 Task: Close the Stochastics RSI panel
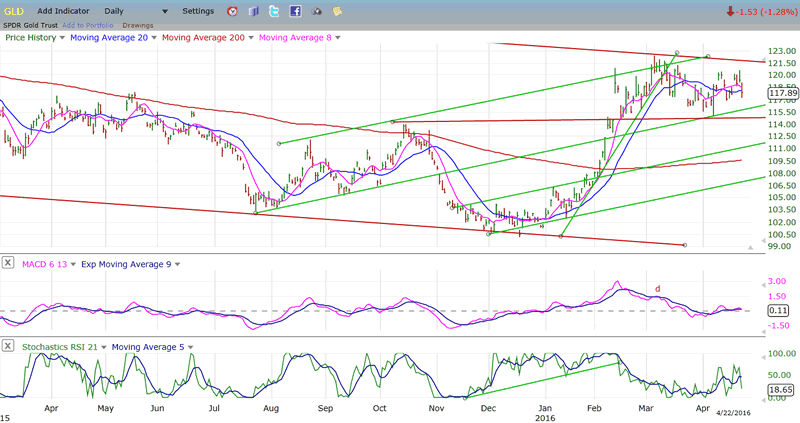coord(8,347)
